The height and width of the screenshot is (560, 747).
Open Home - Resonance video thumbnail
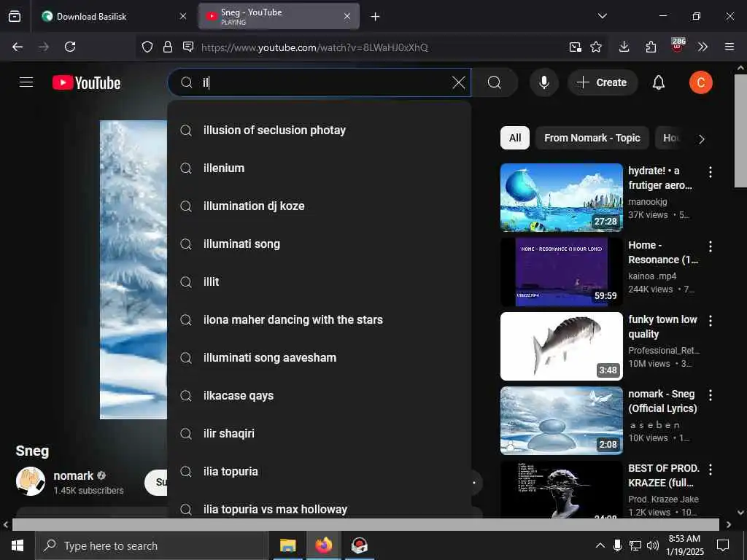[x=561, y=272]
